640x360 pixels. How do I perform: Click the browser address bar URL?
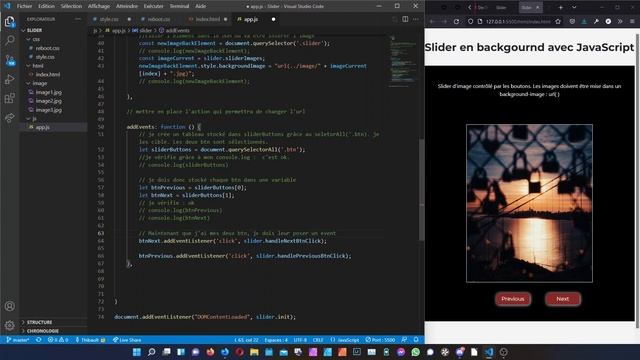[518, 21]
